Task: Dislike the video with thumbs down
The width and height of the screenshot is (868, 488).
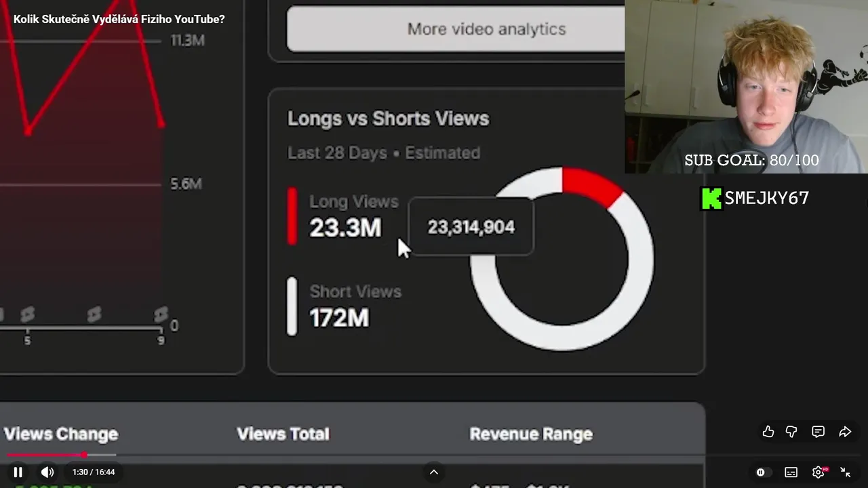Action: point(791,432)
